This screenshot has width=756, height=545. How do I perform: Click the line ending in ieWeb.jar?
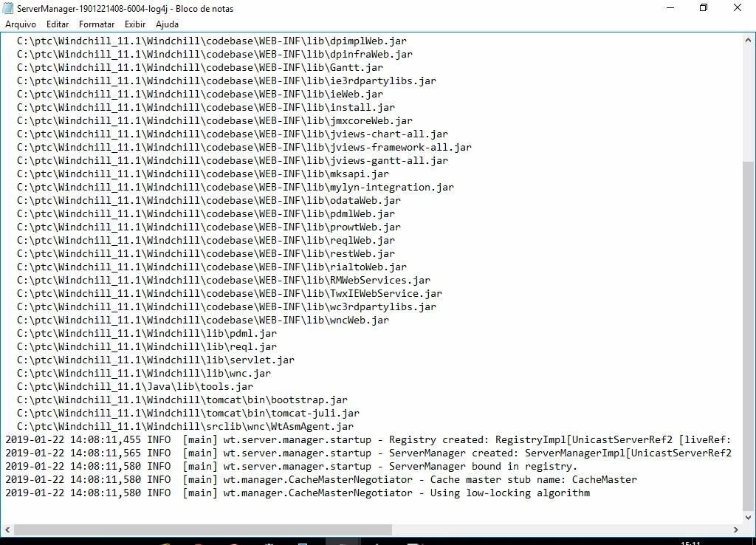pos(200,94)
